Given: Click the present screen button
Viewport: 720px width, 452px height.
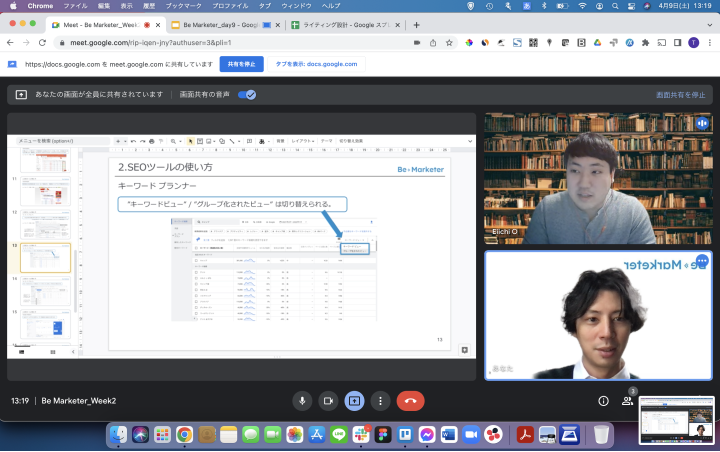Looking at the screenshot, I should (x=354, y=400).
